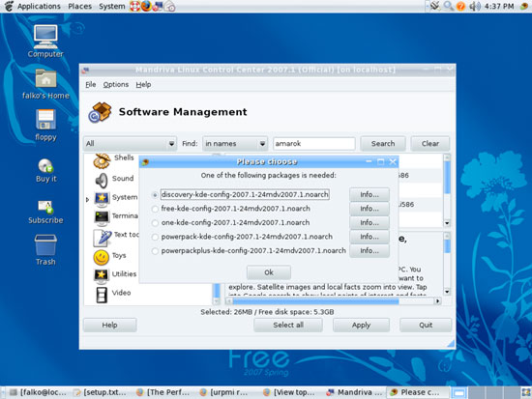Image resolution: width=532 pixels, height=399 pixels.
Task: Select the Utilities category icon
Action: pyautogui.click(x=102, y=276)
